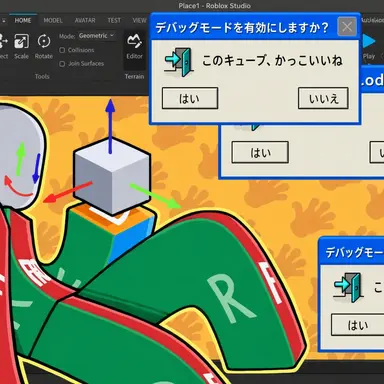Enable the Collisions checkbox

[x=62, y=50]
